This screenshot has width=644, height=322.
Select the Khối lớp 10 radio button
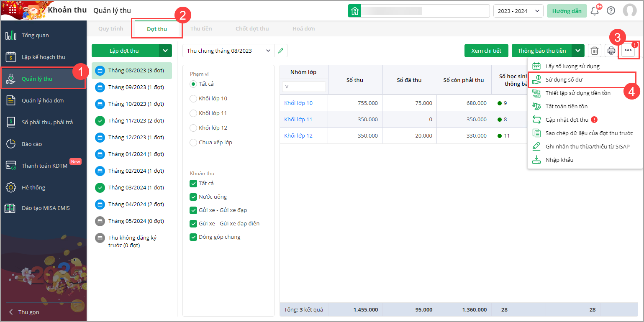coord(193,99)
